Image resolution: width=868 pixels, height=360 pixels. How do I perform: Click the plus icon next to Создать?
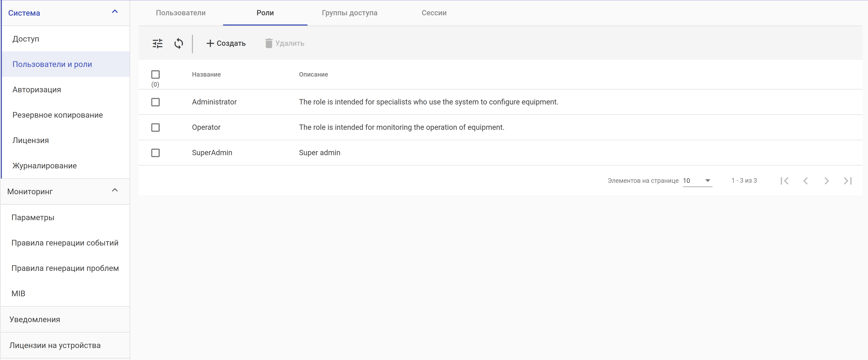pos(210,43)
